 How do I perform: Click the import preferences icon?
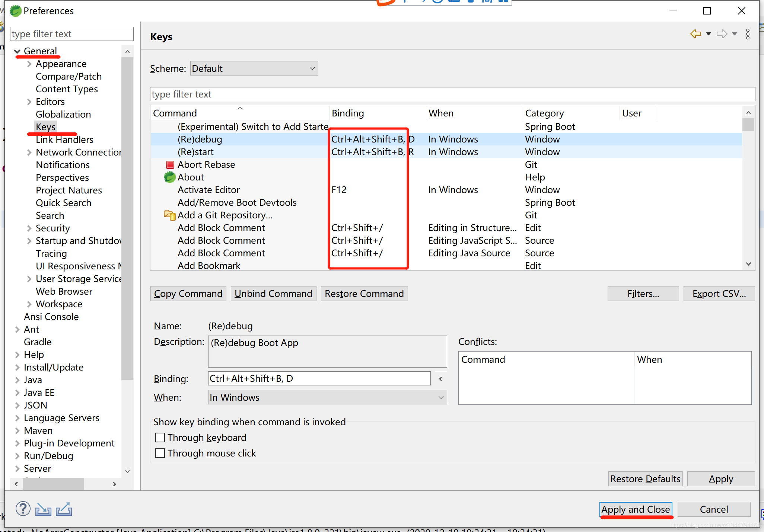pyautogui.click(x=43, y=509)
